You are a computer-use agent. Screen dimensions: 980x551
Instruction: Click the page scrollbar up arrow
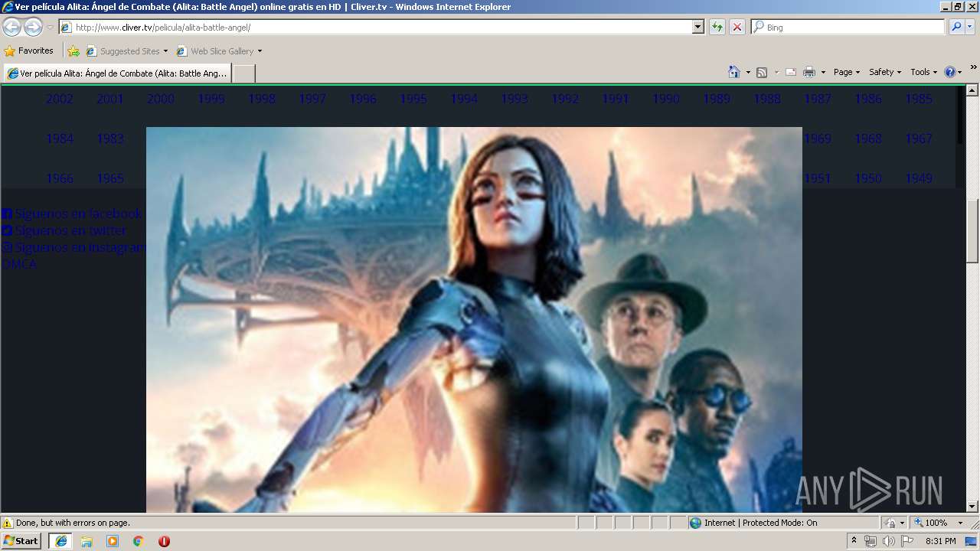[x=972, y=91]
